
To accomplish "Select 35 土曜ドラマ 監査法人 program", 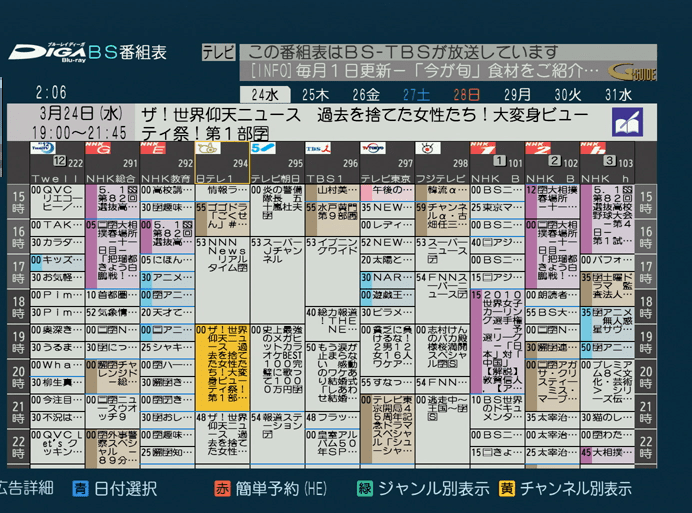I will [607, 289].
